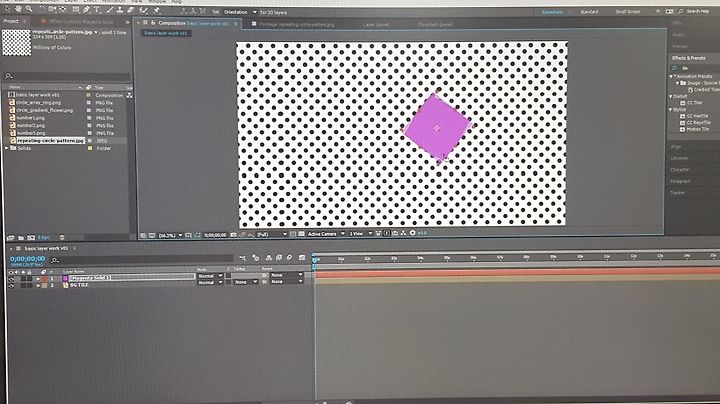Click the label color swatch of Magenta Solid layer
This screenshot has height=404, width=720.
44,279
